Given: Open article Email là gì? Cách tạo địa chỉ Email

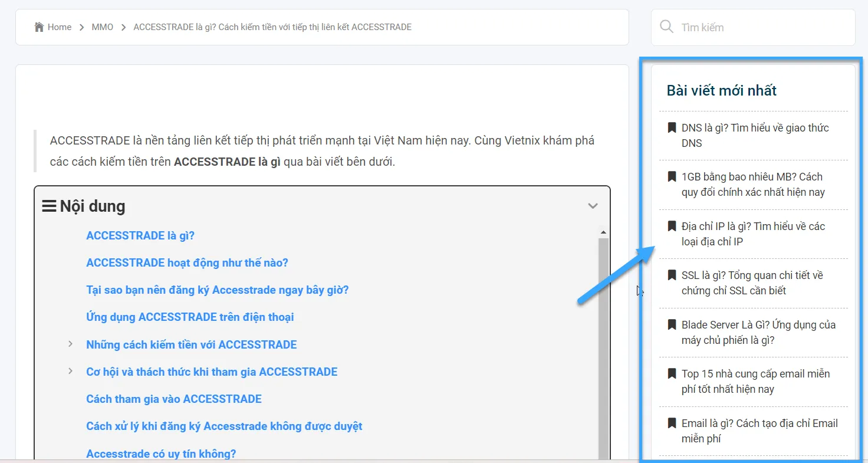Looking at the screenshot, I should 759,431.
